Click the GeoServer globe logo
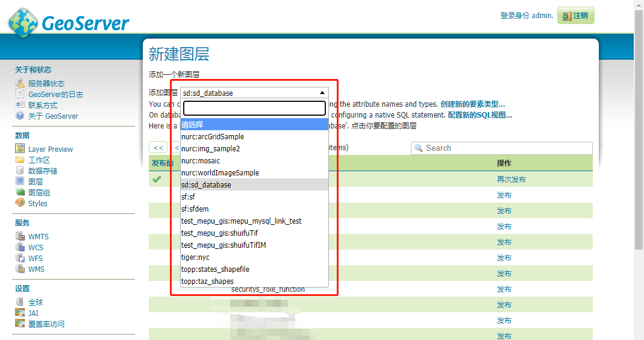This screenshot has height=340, width=644. click(x=23, y=23)
